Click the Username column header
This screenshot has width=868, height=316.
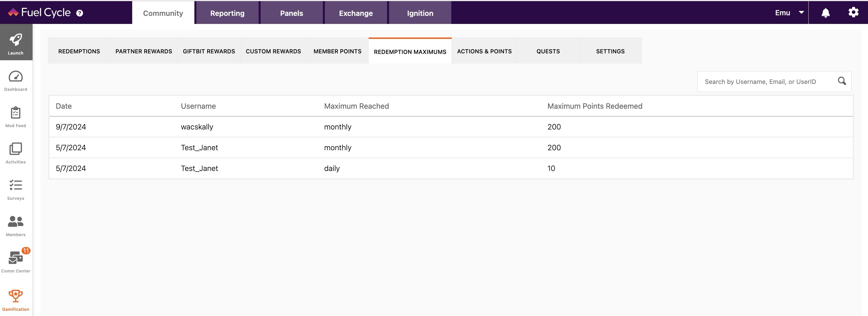point(198,106)
